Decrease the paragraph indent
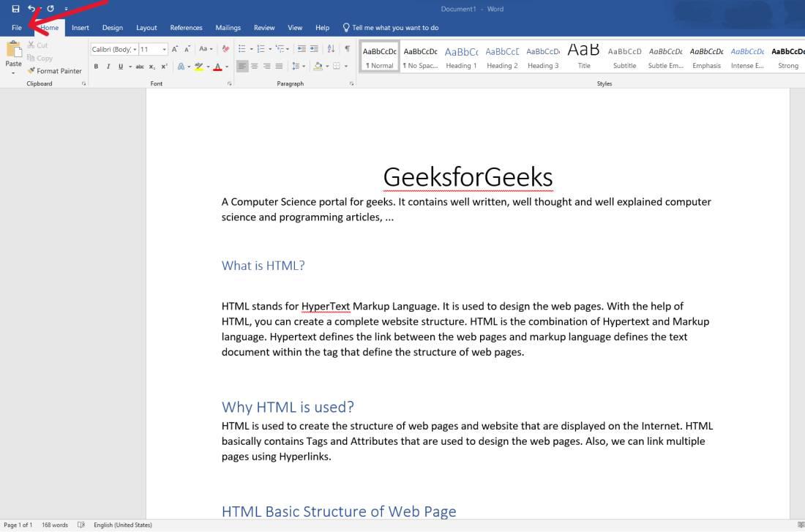Viewport: 805px width, 532px height. 302,49
